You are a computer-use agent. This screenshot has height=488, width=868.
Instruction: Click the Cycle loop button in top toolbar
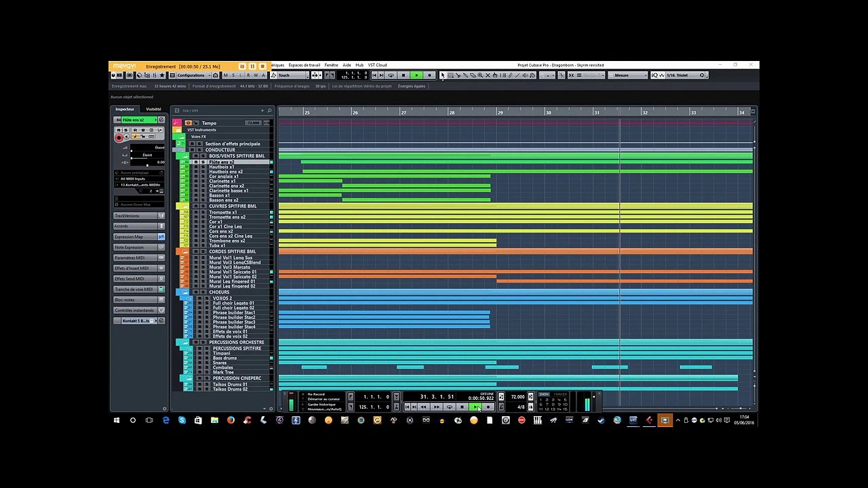coord(391,75)
